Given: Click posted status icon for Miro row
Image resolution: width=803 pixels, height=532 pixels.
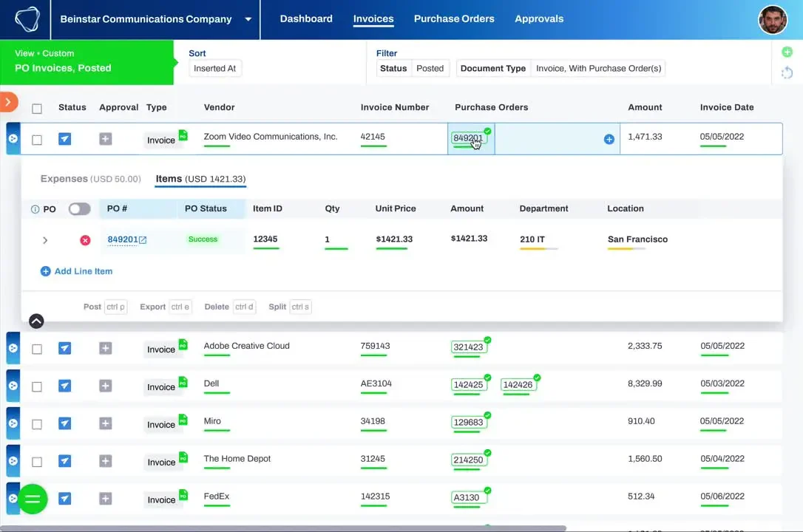Looking at the screenshot, I should pos(64,423).
